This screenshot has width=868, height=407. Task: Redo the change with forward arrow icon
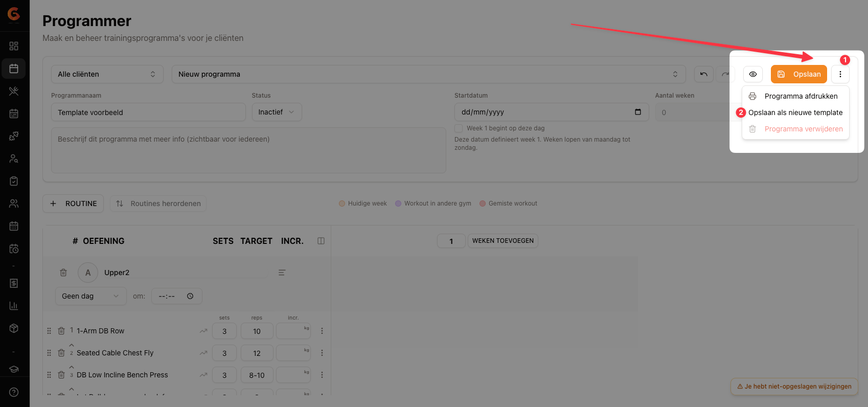725,74
